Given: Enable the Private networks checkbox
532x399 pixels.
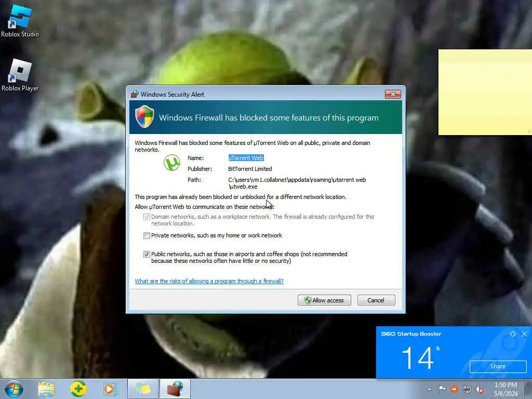Looking at the screenshot, I should (147, 235).
